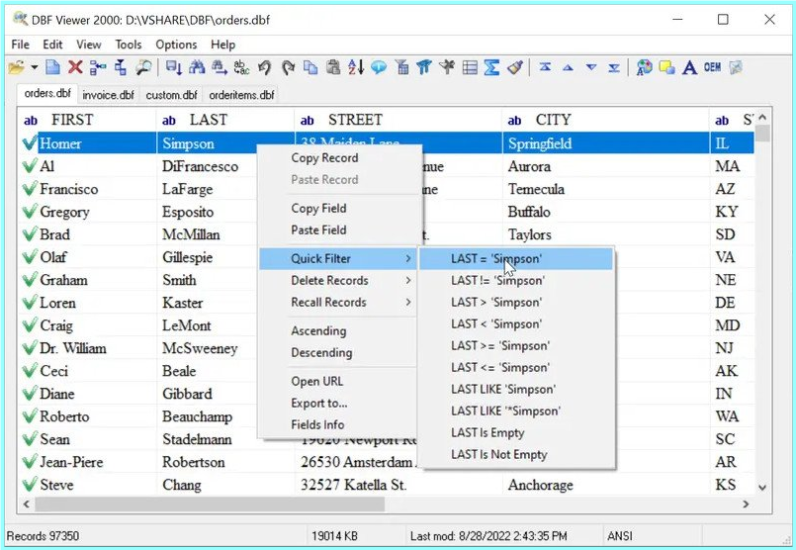Go to next record down arrow
Screen dimensions: 796x550
pos(591,67)
